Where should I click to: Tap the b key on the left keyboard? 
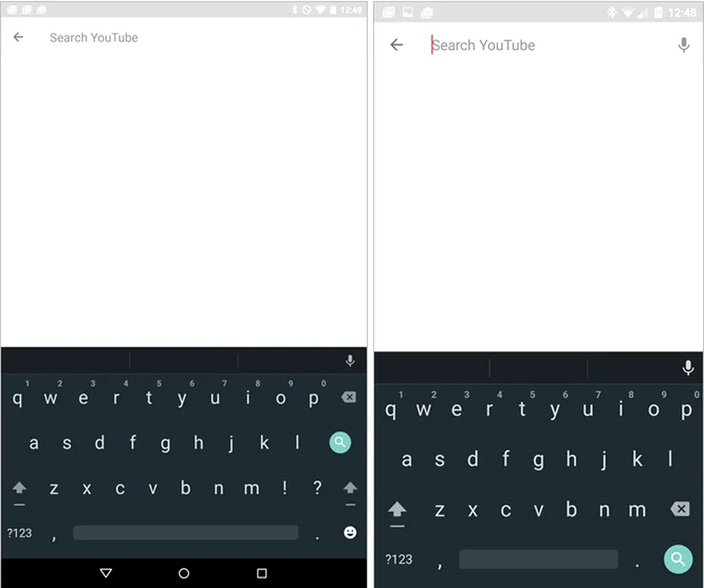click(x=186, y=488)
